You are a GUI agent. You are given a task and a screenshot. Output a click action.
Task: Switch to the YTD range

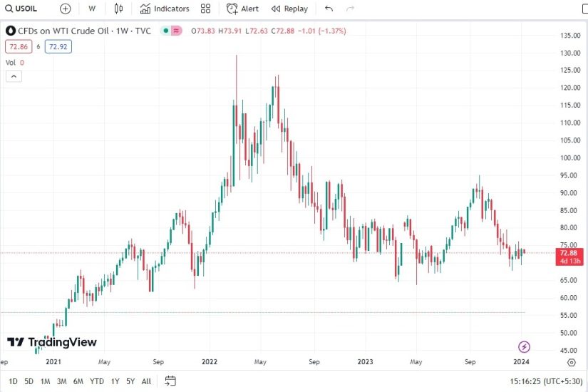pyautogui.click(x=97, y=381)
